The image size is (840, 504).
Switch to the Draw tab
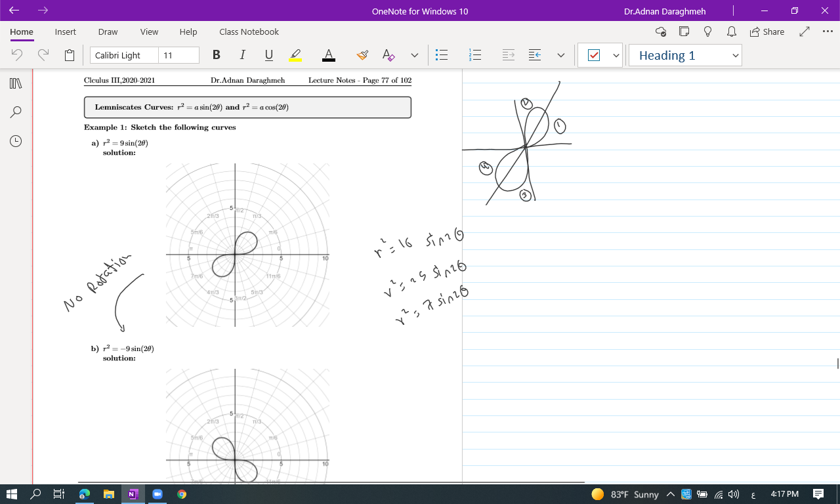(x=108, y=31)
